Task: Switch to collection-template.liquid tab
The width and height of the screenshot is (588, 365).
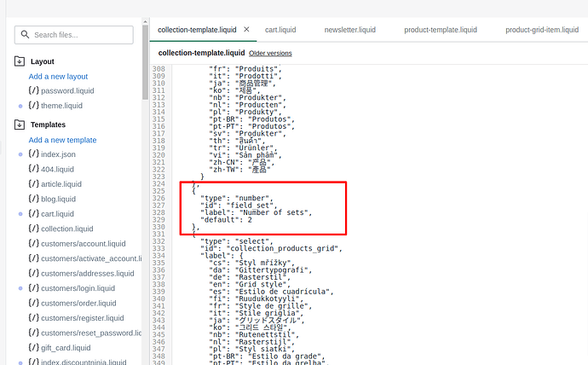Action: 197,30
